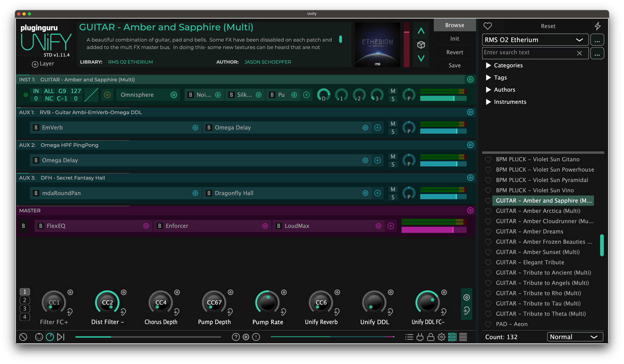Add an insert effect on AUX 1
624x364 pixels.
point(378,128)
